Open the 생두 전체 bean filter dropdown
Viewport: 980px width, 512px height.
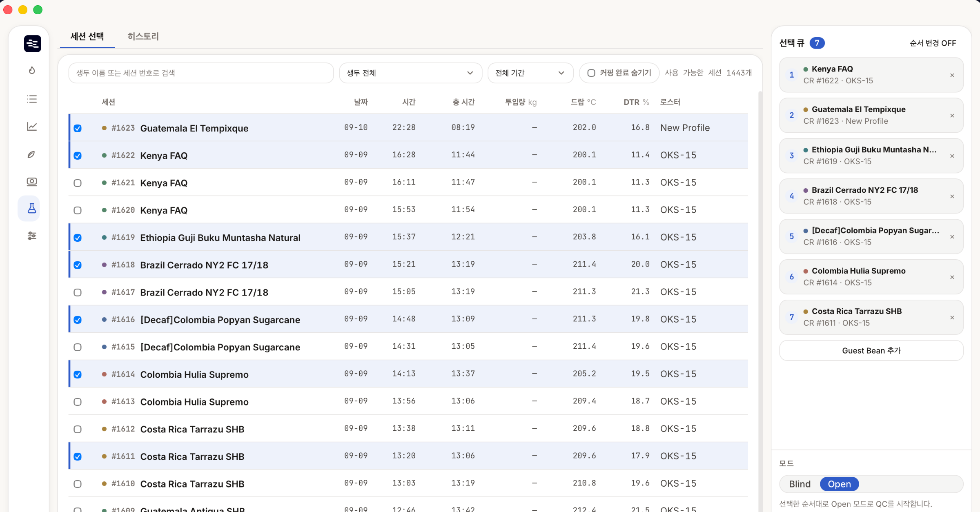pos(410,73)
